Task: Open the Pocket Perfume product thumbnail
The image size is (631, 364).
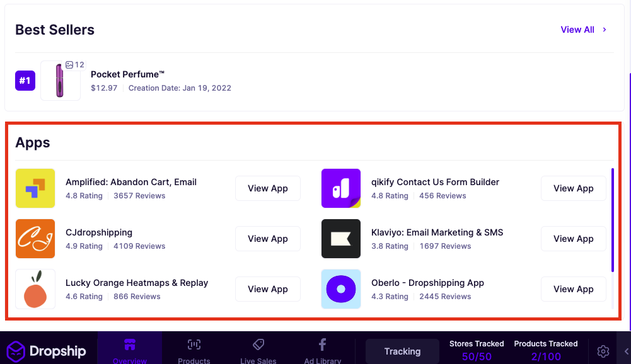Action: coord(61,81)
